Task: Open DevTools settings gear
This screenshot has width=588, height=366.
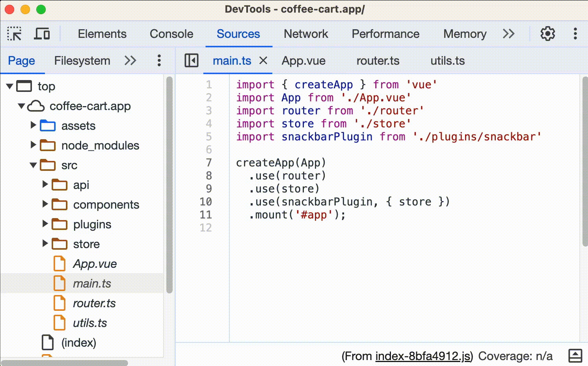Action: tap(547, 34)
